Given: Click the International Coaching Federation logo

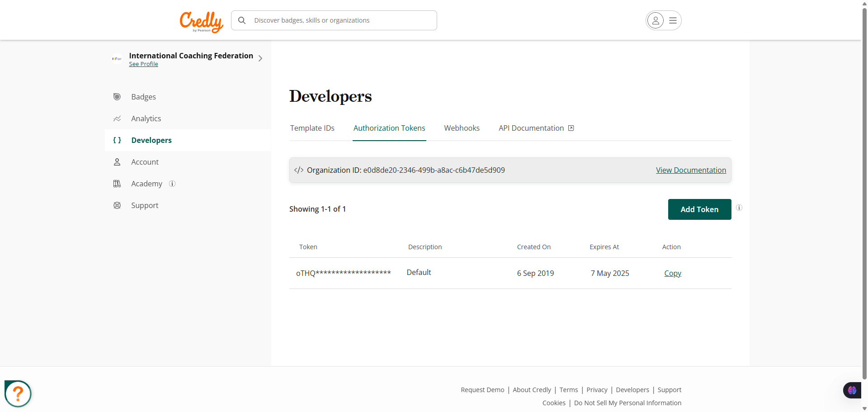Looking at the screenshot, I should pos(117,59).
